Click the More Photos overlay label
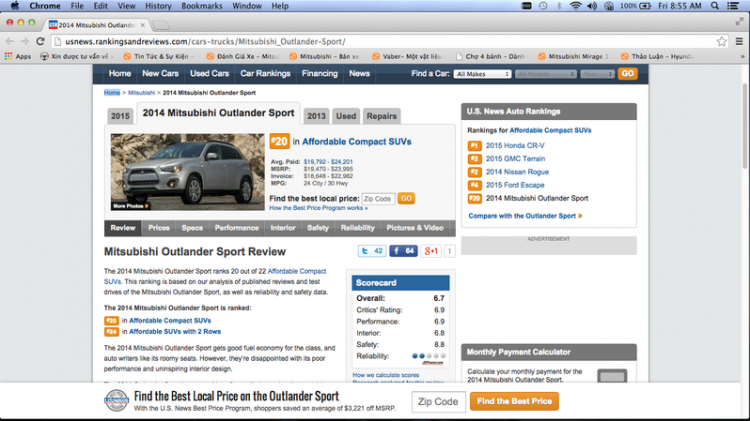750x421 pixels. [131, 206]
